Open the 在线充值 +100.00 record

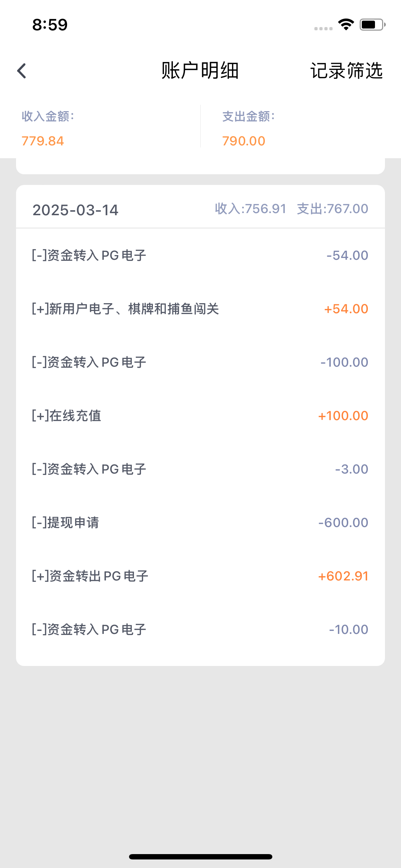pos(200,415)
